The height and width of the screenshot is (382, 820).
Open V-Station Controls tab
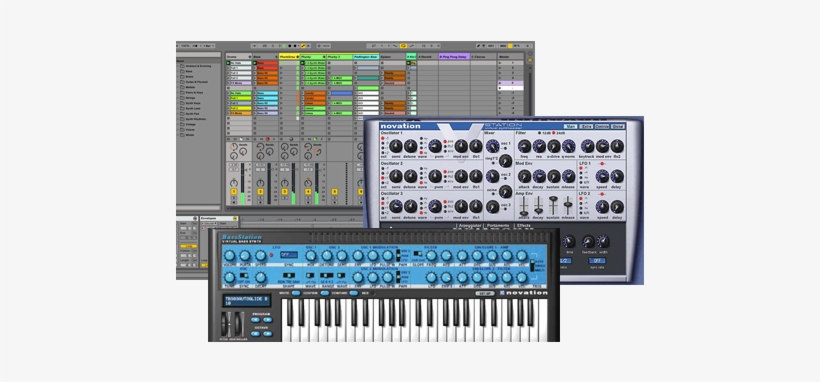602,126
